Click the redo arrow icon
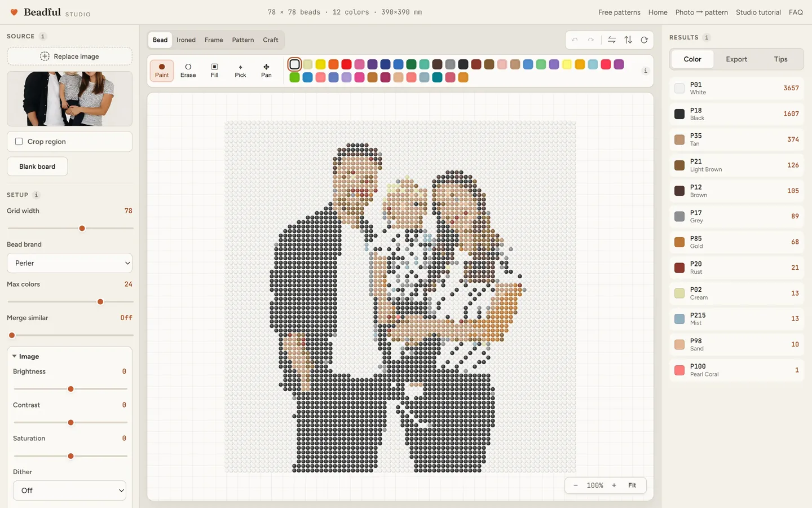This screenshot has width=812, height=508. [590, 40]
